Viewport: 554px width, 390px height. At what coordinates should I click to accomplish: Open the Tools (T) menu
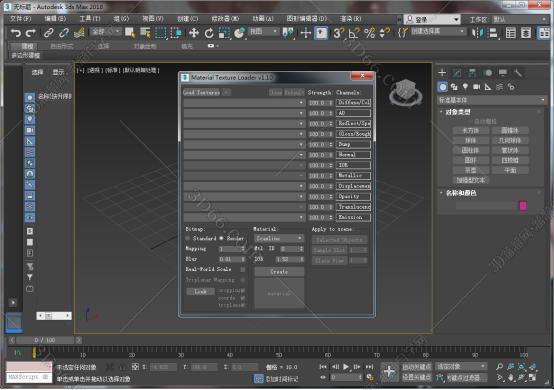point(90,19)
